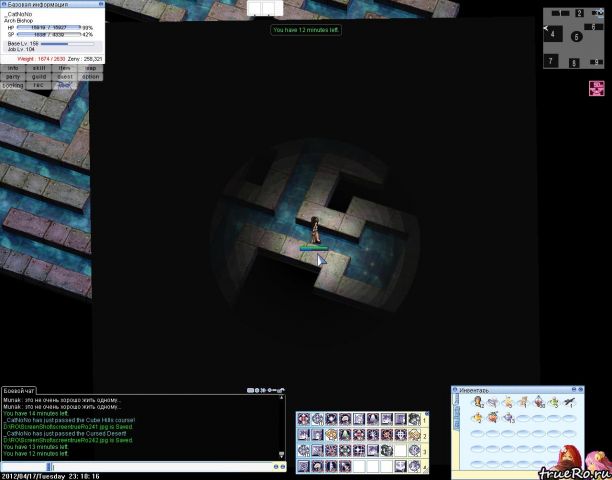Open the party menu button
Screen dimensions: 612x480
[x=13, y=77]
